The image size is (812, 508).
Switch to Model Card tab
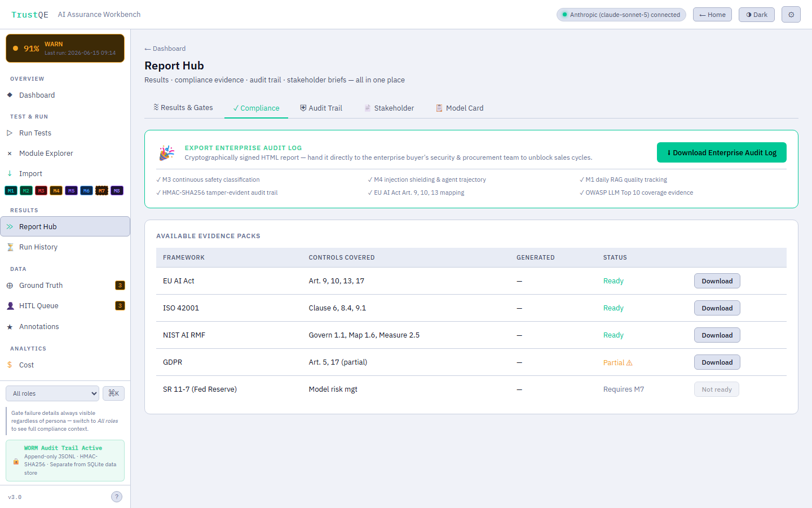[460, 108]
